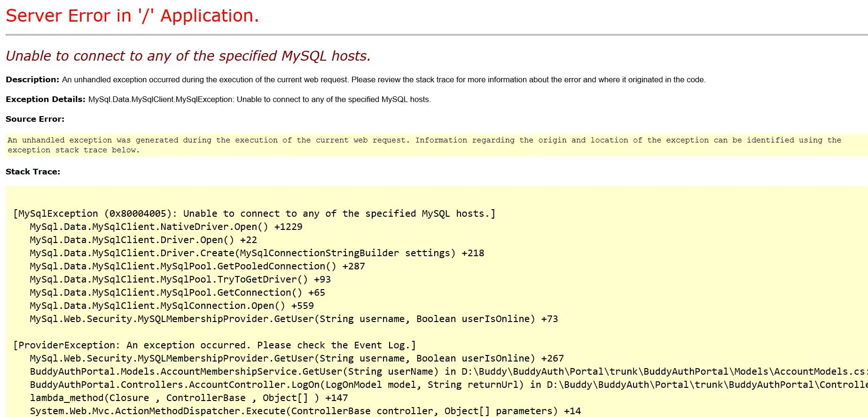This screenshot has width=868, height=417.
Task: Click the 'MySqlPool.GetPooledConnection() +287' line
Action: [x=197, y=266]
